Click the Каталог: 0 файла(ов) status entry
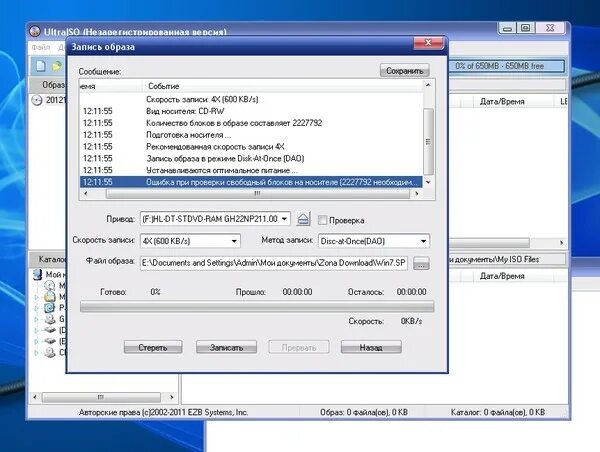This screenshot has height=452, width=600. (497, 412)
